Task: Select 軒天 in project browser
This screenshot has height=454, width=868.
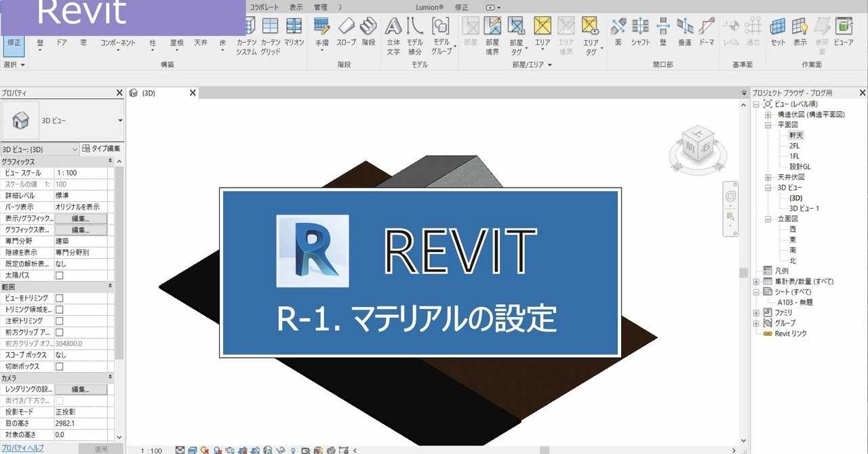Action: coord(796,136)
